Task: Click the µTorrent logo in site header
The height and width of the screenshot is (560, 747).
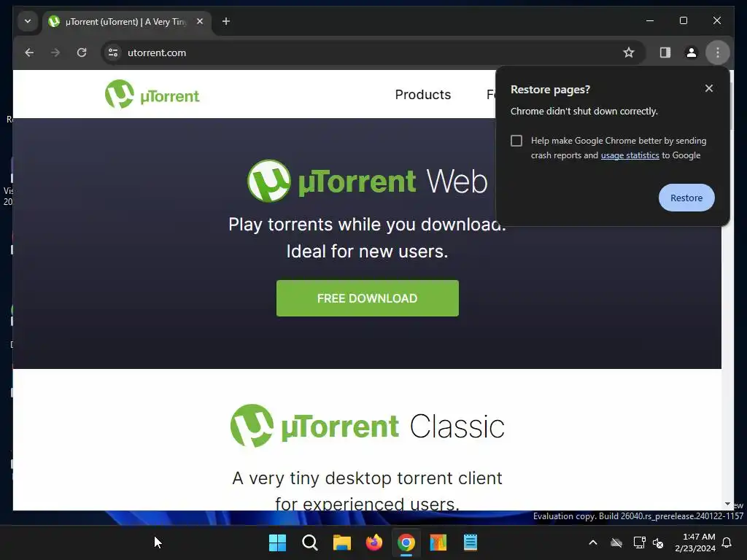Action: pos(152,94)
